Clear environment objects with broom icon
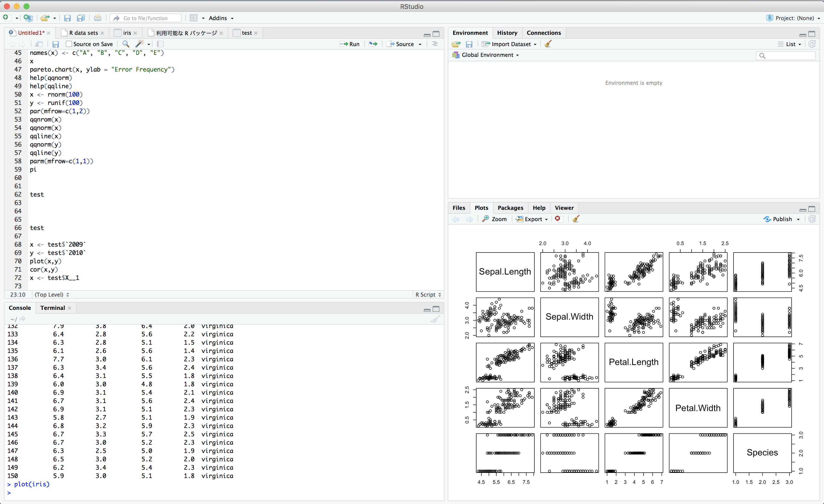This screenshot has width=824, height=504. coord(548,44)
